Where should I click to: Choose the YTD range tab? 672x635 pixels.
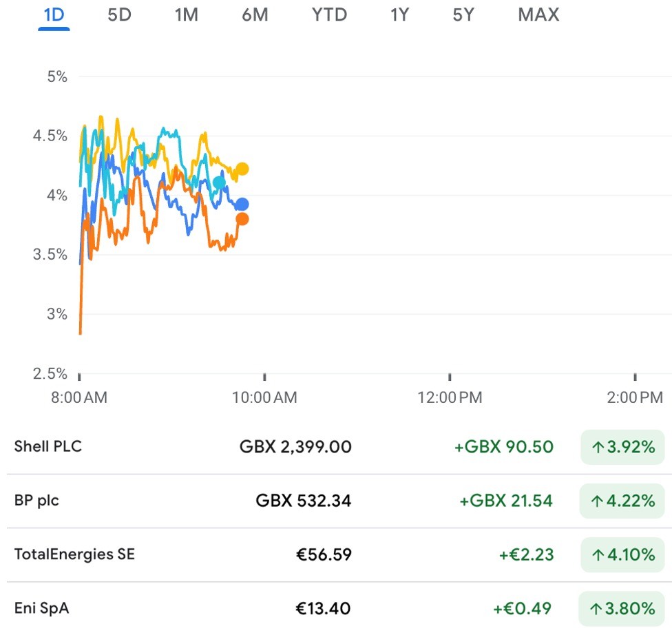pyautogui.click(x=329, y=15)
